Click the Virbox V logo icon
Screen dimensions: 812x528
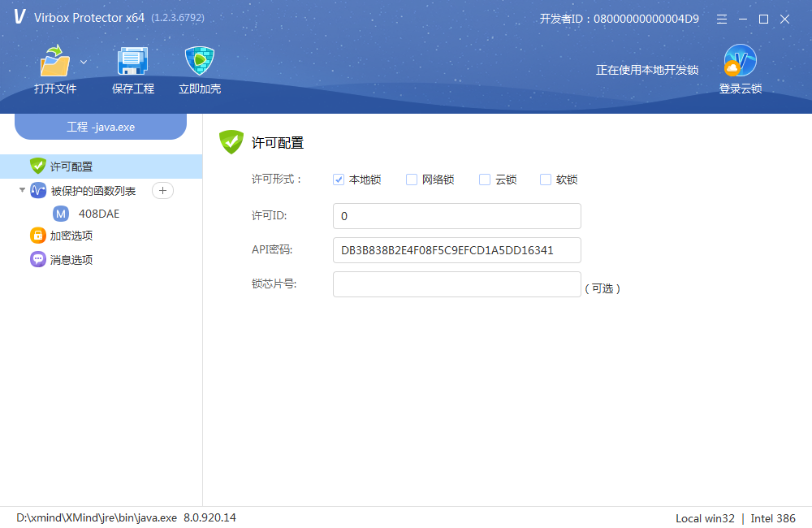[x=19, y=16]
